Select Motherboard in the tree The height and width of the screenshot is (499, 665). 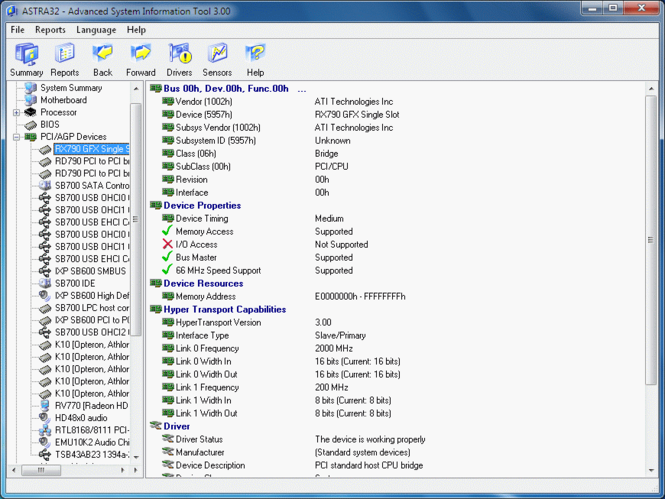[x=64, y=100]
